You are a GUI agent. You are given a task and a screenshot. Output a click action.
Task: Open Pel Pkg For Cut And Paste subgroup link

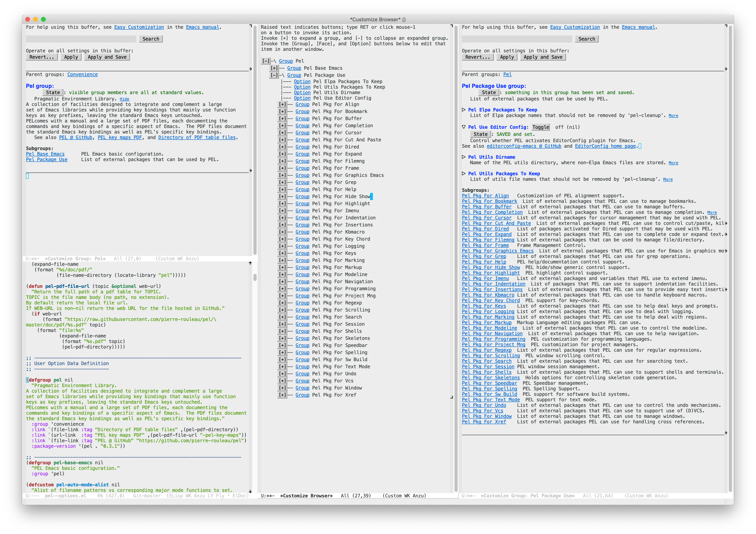point(496,223)
